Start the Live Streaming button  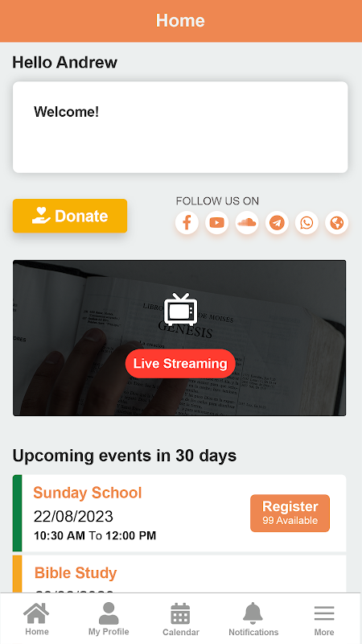tap(180, 364)
